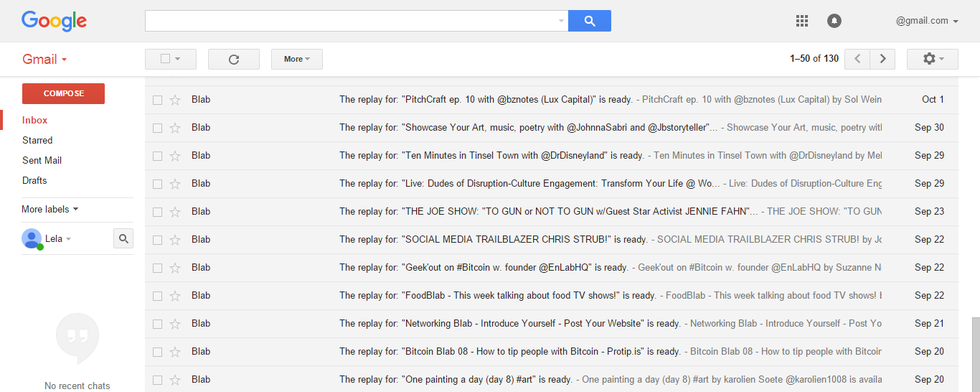The width and height of the screenshot is (980, 392).
Task: Select the Bitcoin Blab 08 email checkbox
Action: [157, 352]
